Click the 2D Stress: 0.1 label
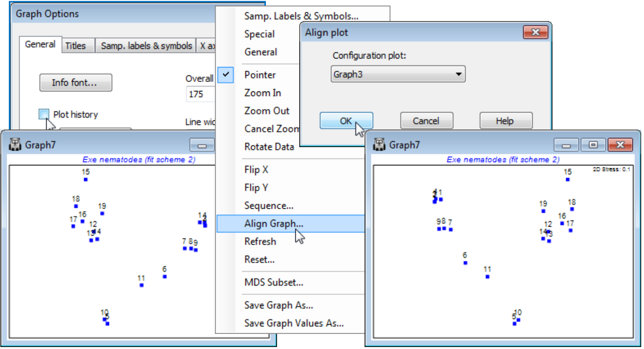644x349 pixels. coord(611,169)
